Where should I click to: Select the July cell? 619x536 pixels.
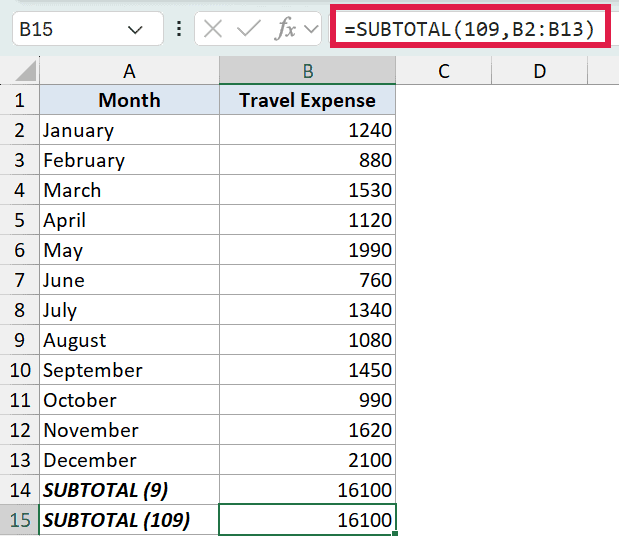point(129,310)
